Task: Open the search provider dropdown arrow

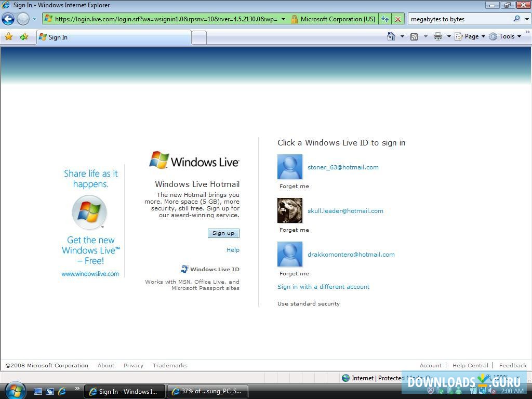Action: pos(527,19)
